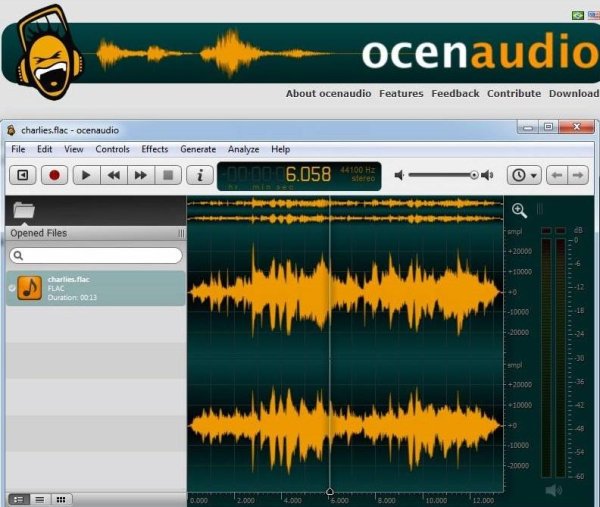
Task: Open the View menu
Action: (73, 149)
